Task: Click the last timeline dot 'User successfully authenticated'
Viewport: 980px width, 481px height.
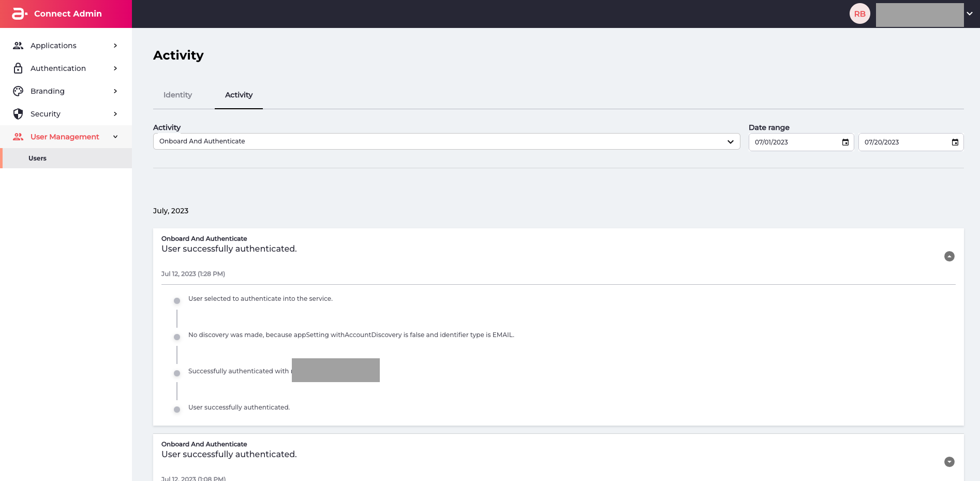Action: [177, 410]
